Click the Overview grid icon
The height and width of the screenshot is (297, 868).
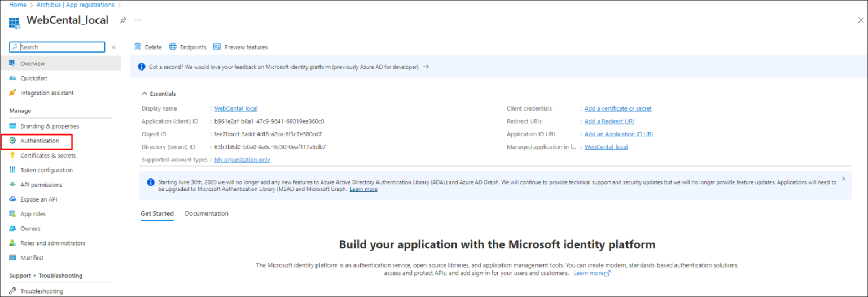pos(12,63)
